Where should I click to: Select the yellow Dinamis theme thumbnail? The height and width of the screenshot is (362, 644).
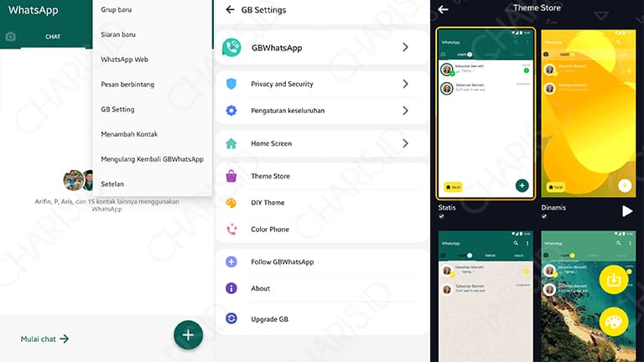[588, 113]
